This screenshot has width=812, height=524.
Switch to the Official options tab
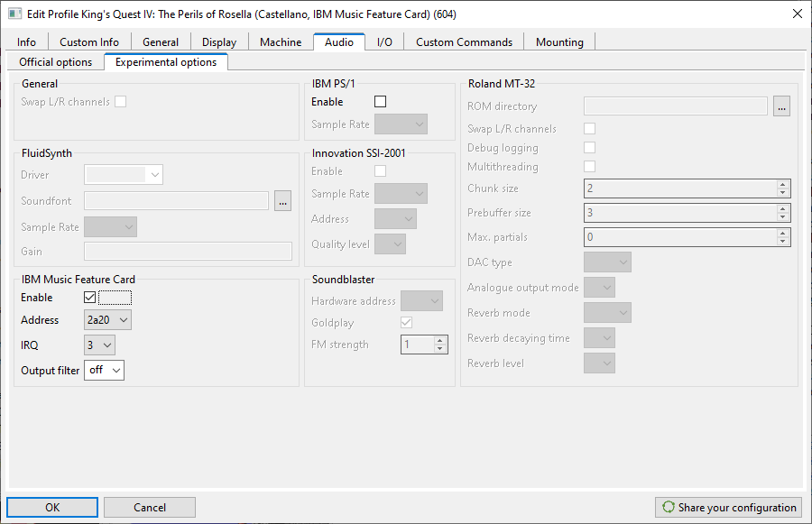(x=56, y=62)
